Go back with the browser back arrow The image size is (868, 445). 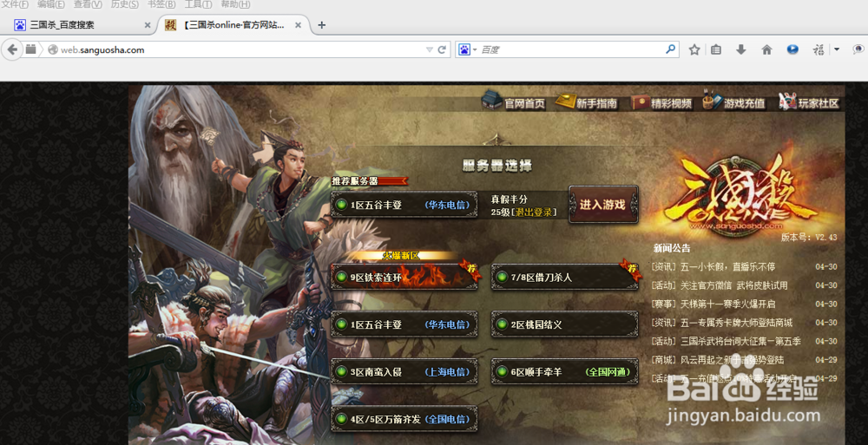[x=12, y=49]
